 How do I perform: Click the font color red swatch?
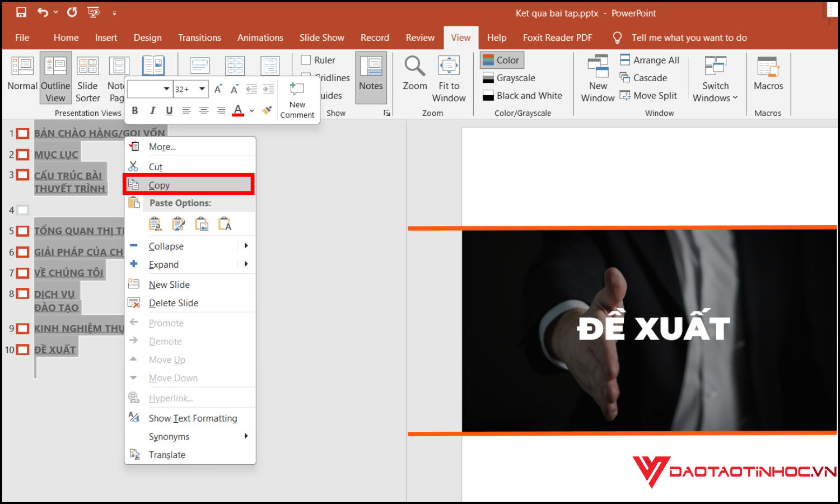coord(238,110)
